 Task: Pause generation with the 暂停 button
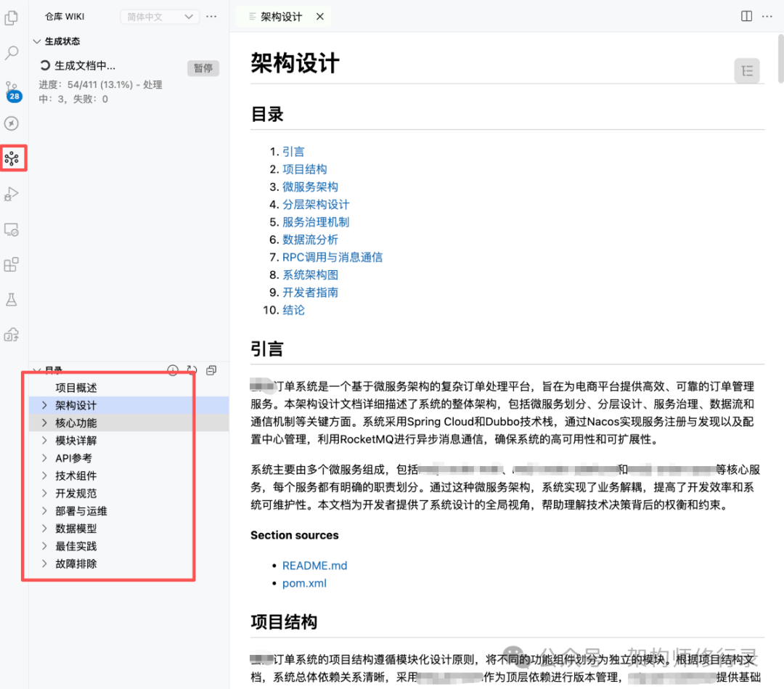(203, 68)
